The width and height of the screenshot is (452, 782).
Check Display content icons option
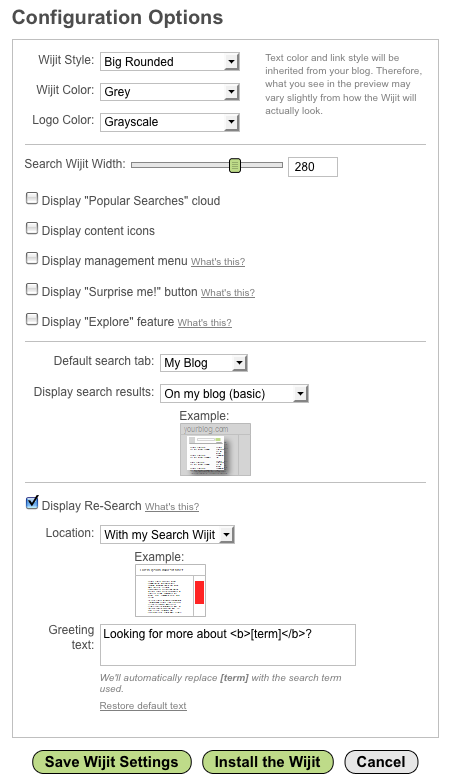tap(32, 228)
